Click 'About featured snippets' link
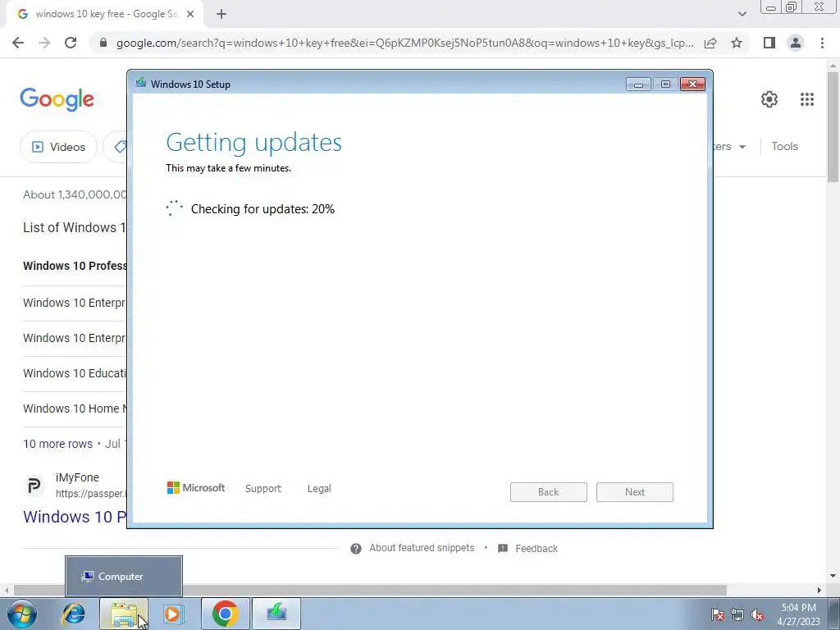This screenshot has height=630, width=840. 422,548
